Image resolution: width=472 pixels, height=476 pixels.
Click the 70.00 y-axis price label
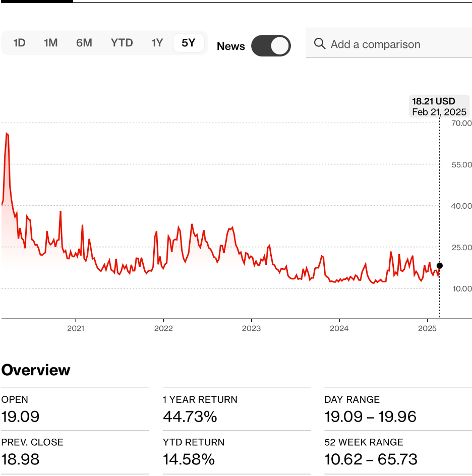coord(461,123)
